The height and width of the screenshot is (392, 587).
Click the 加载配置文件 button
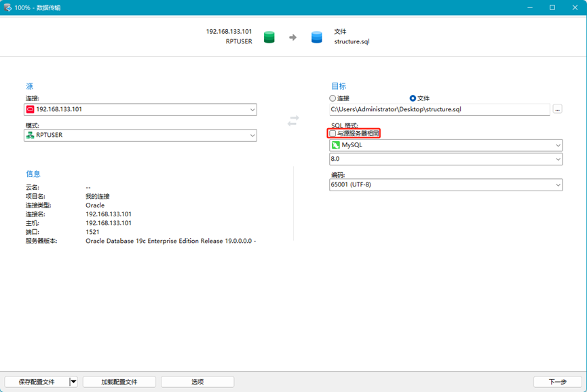(x=119, y=382)
